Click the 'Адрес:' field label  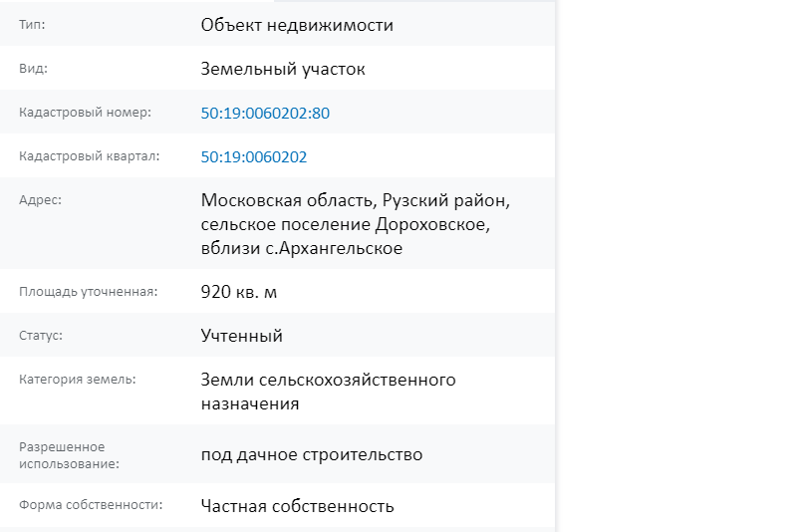[x=40, y=200]
